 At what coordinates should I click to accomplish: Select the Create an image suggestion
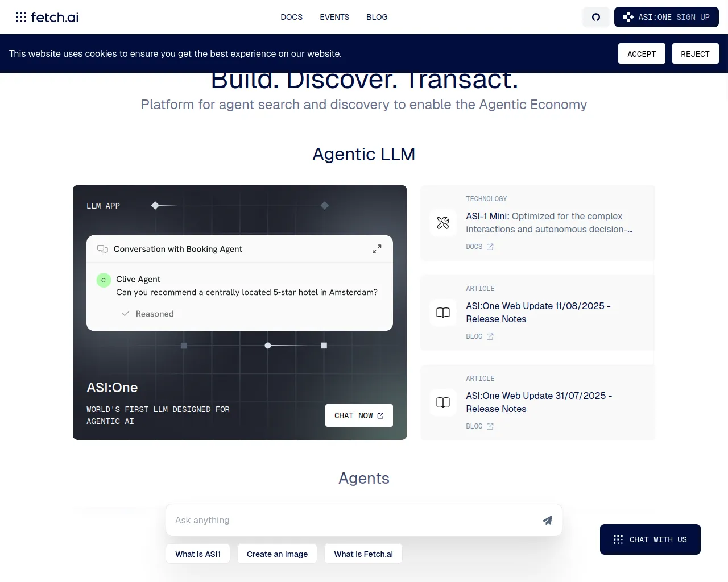pos(277,554)
